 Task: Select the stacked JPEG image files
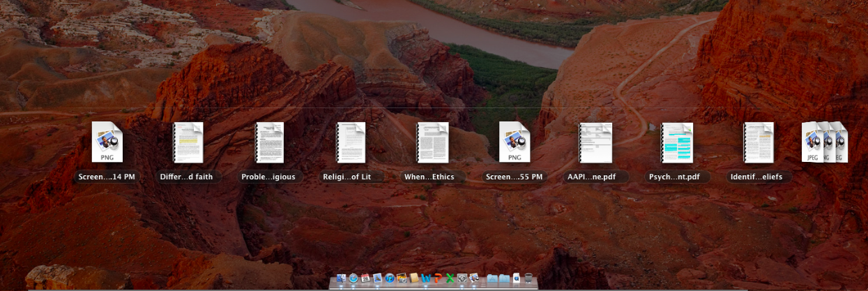[x=824, y=142]
